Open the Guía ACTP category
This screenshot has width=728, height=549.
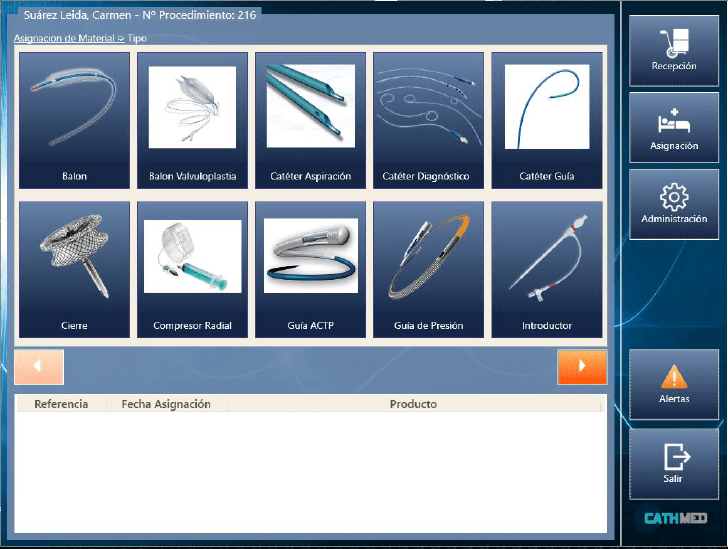pyautogui.click(x=310, y=270)
